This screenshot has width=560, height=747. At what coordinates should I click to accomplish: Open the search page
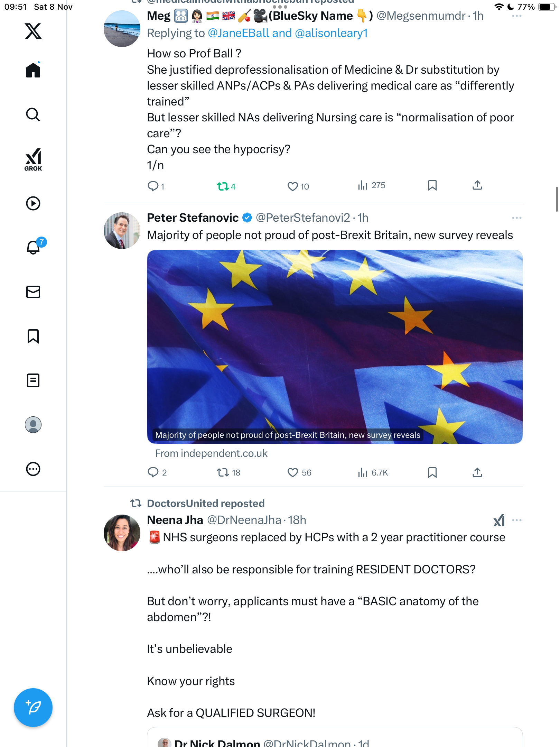pyautogui.click(x=33, y=114)
